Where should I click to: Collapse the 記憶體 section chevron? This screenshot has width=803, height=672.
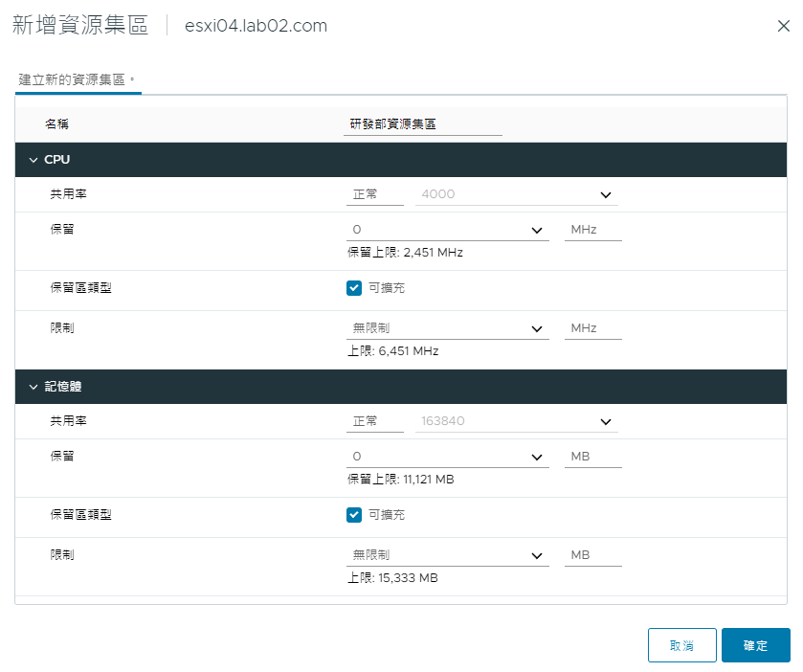(x=33, y=387)
